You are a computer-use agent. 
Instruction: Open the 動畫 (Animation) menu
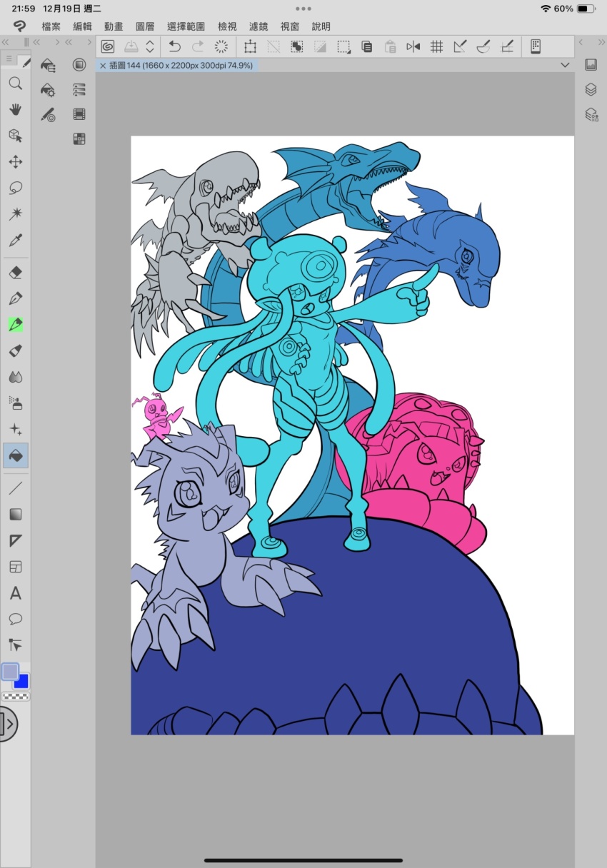pos(114,26)
